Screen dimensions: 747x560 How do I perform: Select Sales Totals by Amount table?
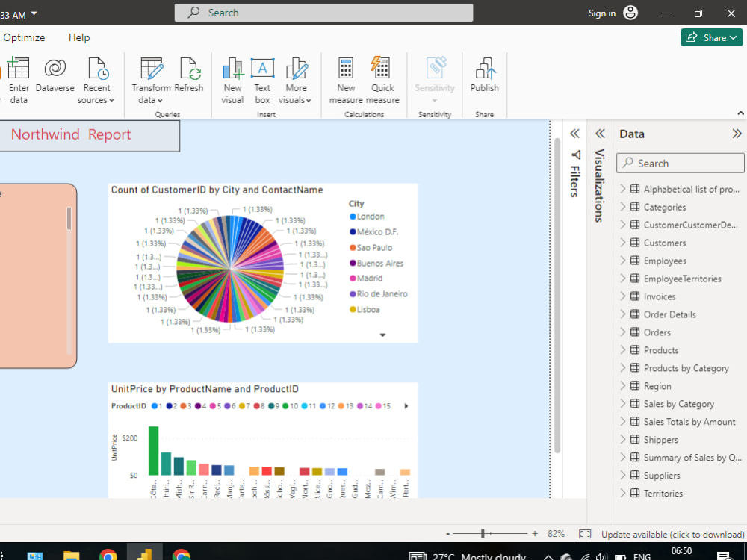click(x=689, y=422)
